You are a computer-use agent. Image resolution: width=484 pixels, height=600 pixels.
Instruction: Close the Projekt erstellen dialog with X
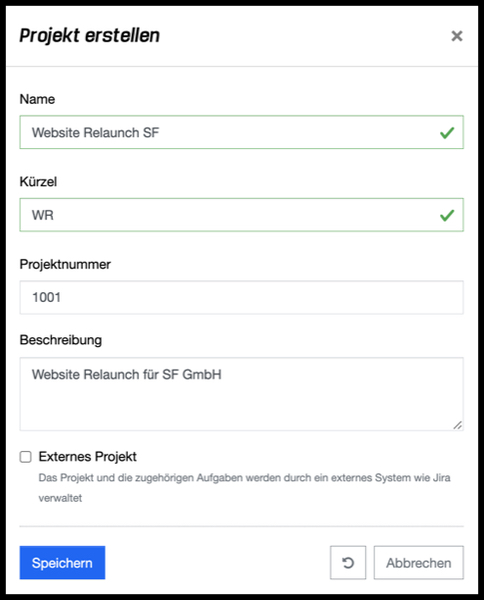pyautogui.click(x=457, y=36)
